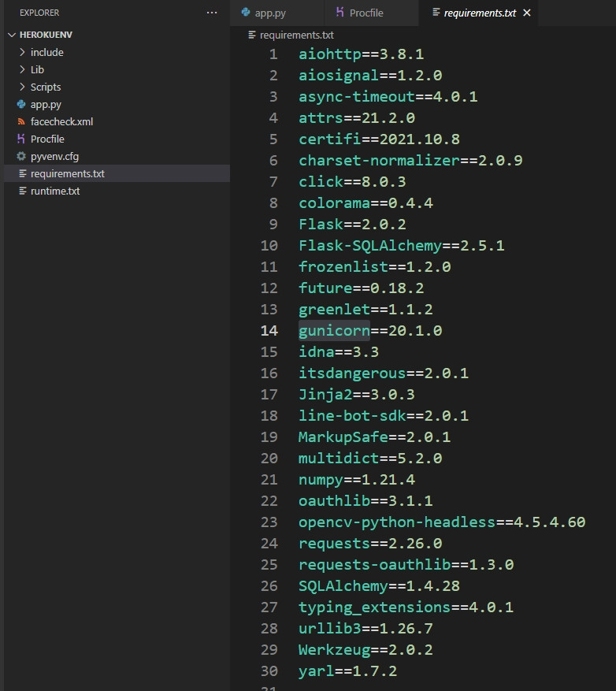Click the Flask-SQLAlchemy==2.5.1 line
This screenshot has height=691, width=616.
pyautogui.click(x=402, y=246)
